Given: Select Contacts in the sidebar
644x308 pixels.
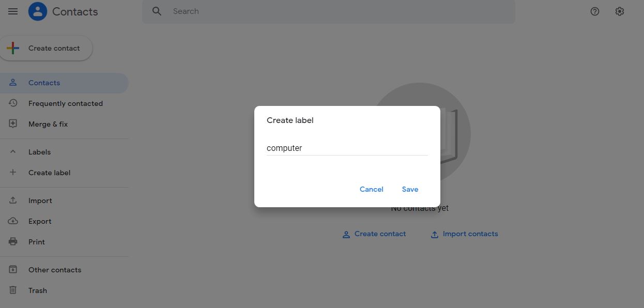Looking at the screenshot, I should [64, 83].
